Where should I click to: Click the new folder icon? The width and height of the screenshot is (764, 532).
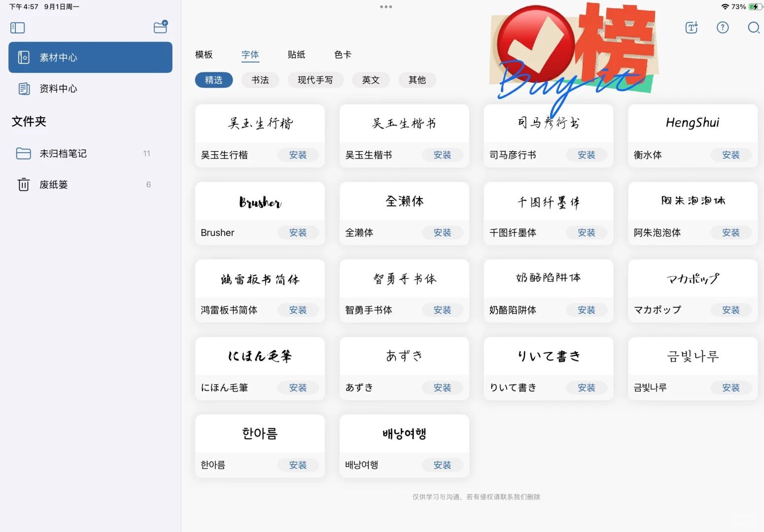[160, 28]
